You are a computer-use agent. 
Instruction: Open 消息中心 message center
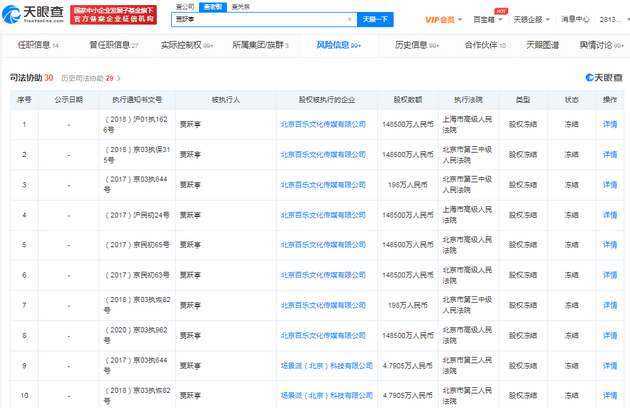click(x=575, y=19)
